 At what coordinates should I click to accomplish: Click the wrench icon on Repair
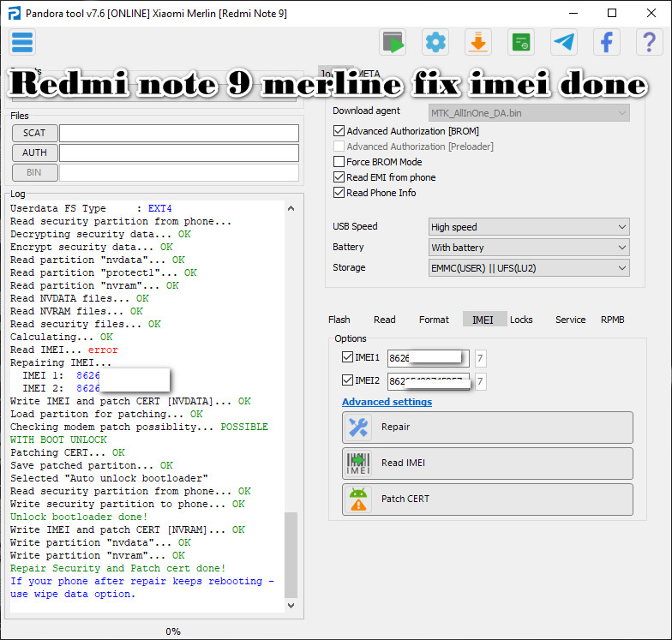pos(358,427)
